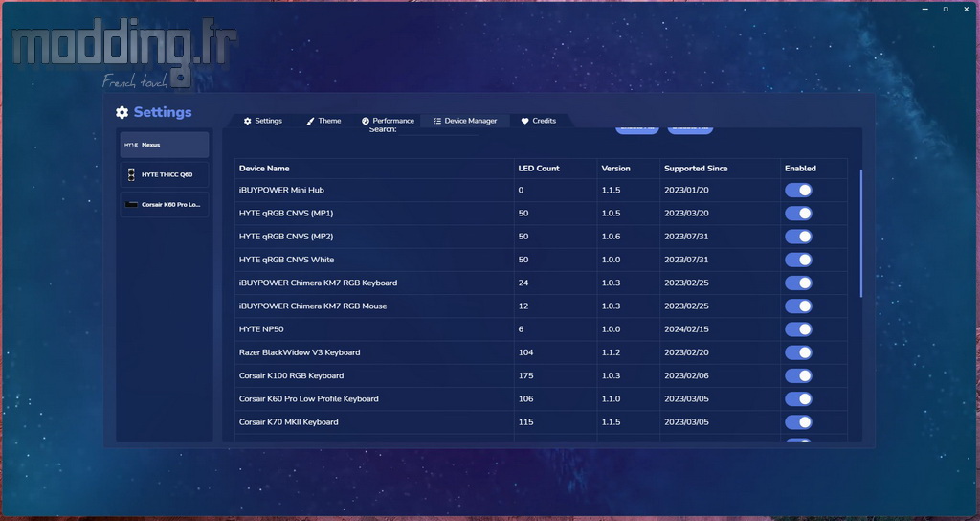Open the Theme tab

click(x=323, y=121)
